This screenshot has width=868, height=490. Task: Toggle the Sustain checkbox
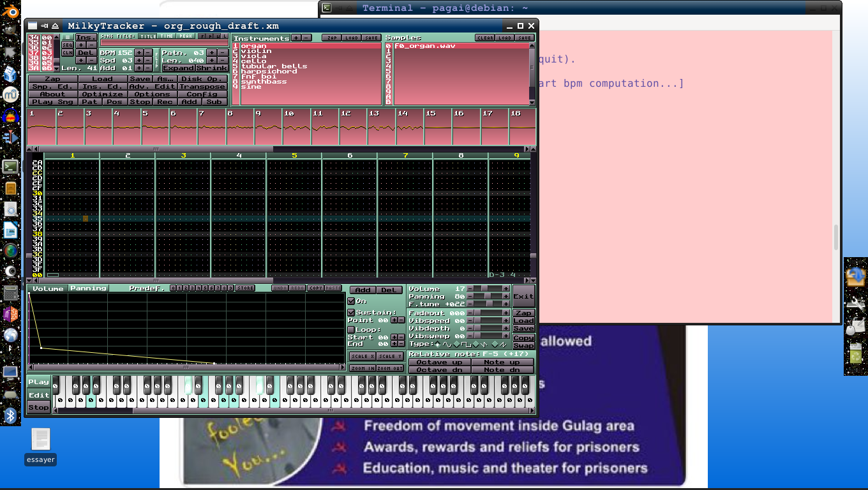tap(351, 313)
